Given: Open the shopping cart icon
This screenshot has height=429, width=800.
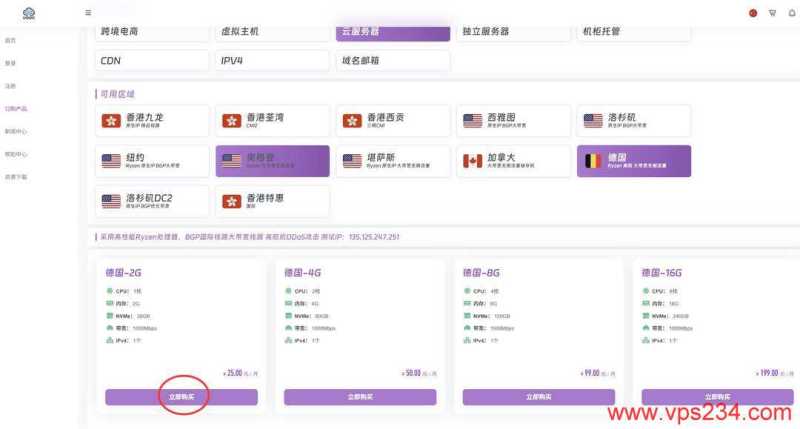Looking at the screenshot, I should 772,13.
